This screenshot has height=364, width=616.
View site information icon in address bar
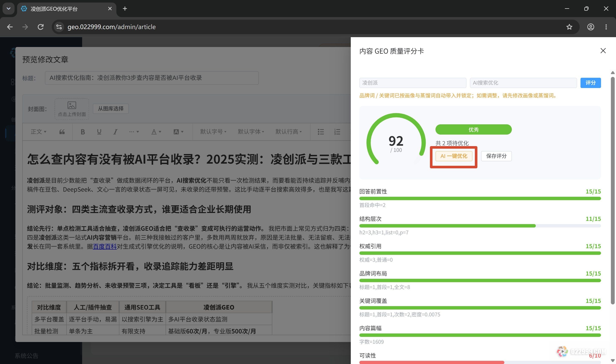point(59,27)
